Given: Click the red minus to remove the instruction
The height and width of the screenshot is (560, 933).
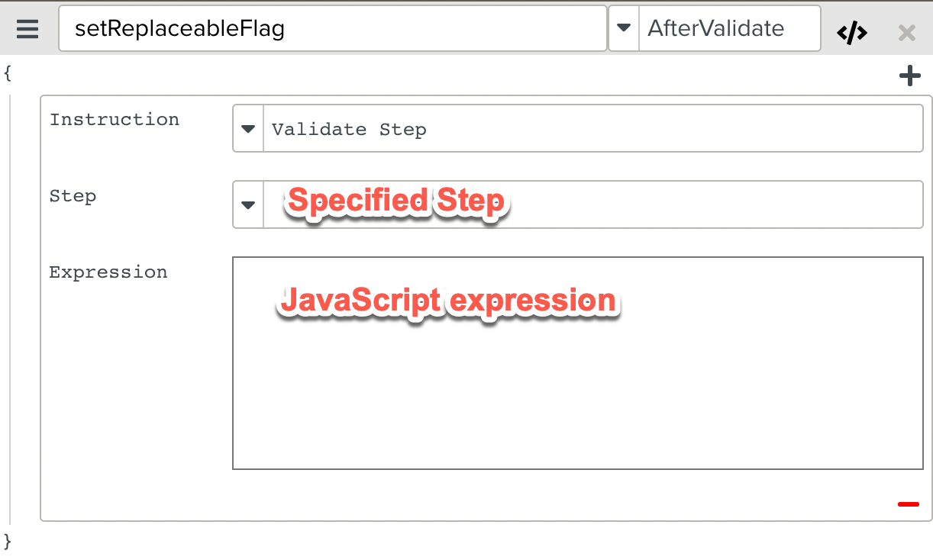Looking at the screenshot, I should (908, 504).
